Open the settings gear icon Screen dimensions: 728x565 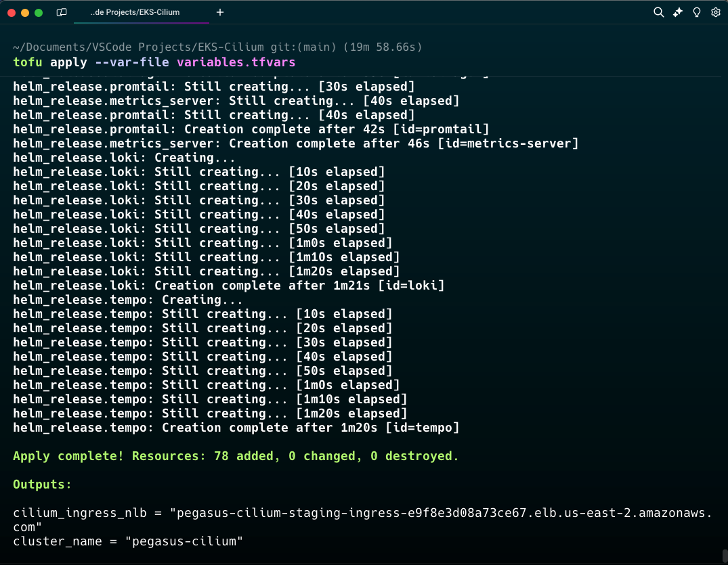click(715, 12)
